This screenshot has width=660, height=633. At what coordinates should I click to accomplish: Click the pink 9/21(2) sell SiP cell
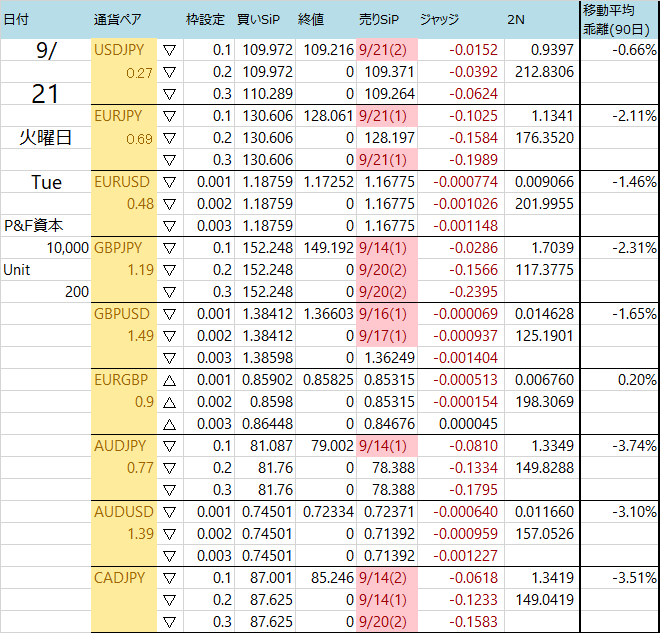(387, 50)
